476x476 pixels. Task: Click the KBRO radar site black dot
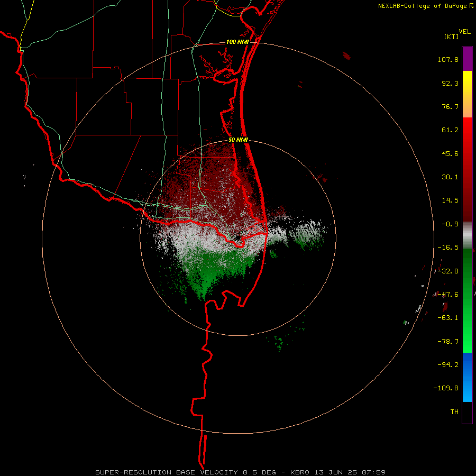239,237
